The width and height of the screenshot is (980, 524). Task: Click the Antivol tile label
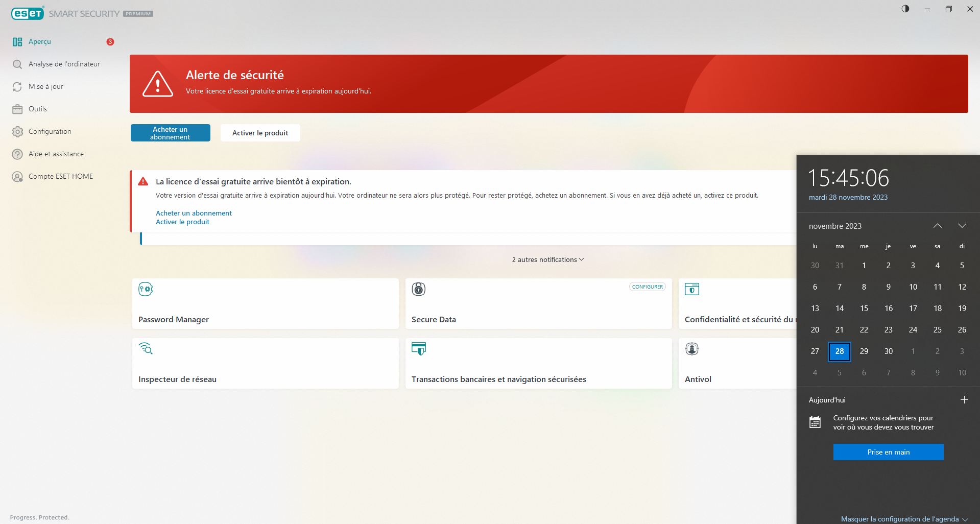pos(698,379)
